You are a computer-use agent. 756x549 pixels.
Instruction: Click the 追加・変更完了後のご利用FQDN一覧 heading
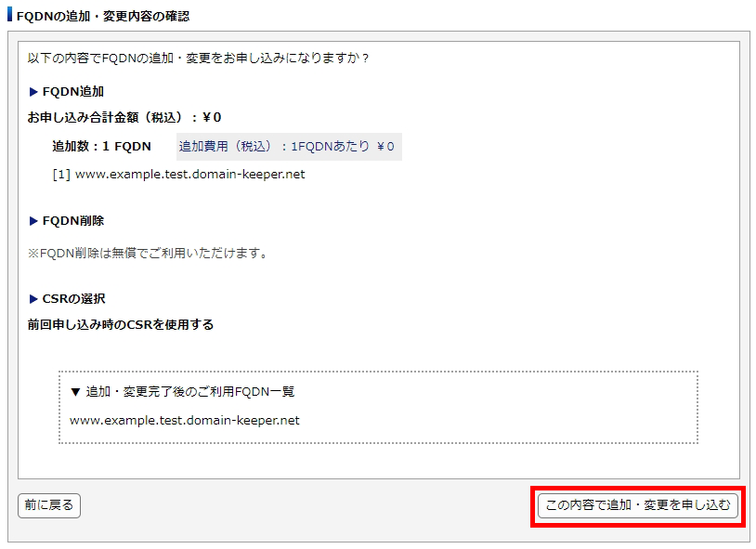190,392
